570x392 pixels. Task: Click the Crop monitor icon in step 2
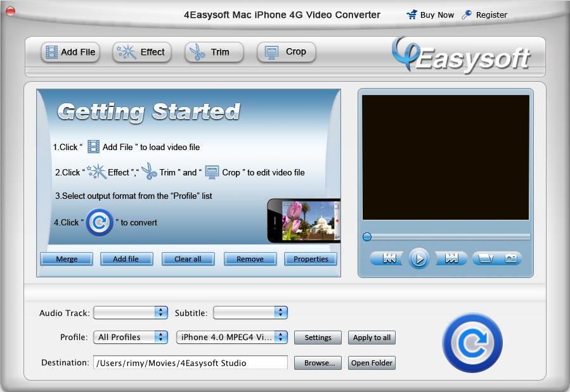(212, 172)
